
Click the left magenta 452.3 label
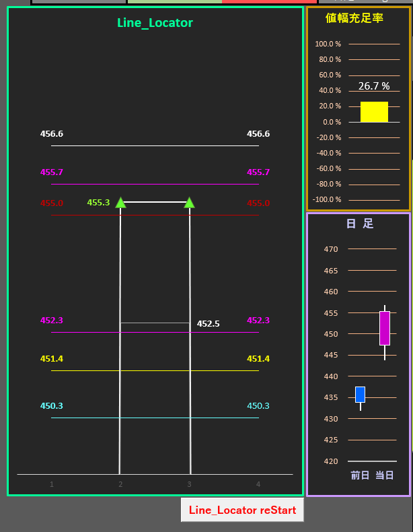point(52,321)
